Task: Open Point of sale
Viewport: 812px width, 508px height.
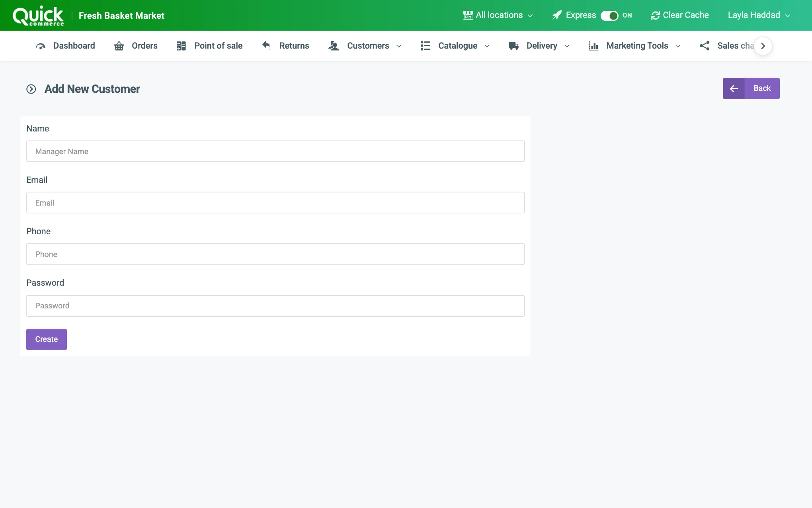Action: pos(209,46)
